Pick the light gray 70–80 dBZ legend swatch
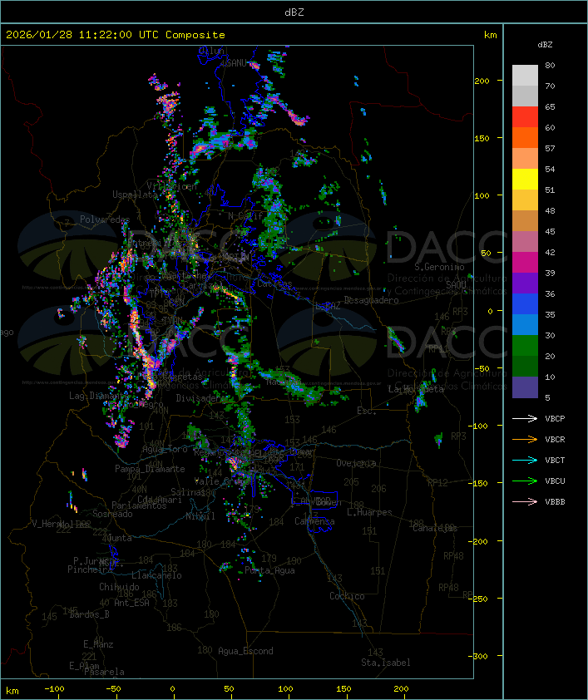Screen dimensions: 588x700 coord(525,76)
